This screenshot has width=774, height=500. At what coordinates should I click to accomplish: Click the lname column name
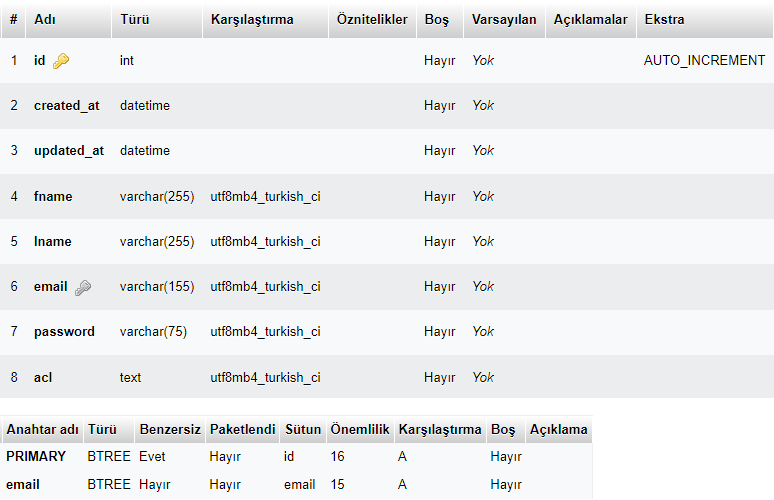pos(53,241)
